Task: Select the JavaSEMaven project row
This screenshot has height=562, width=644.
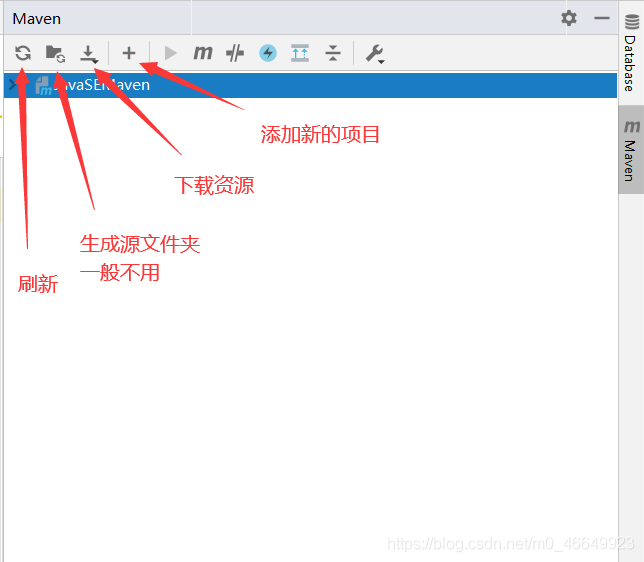Action: [310, 85]
